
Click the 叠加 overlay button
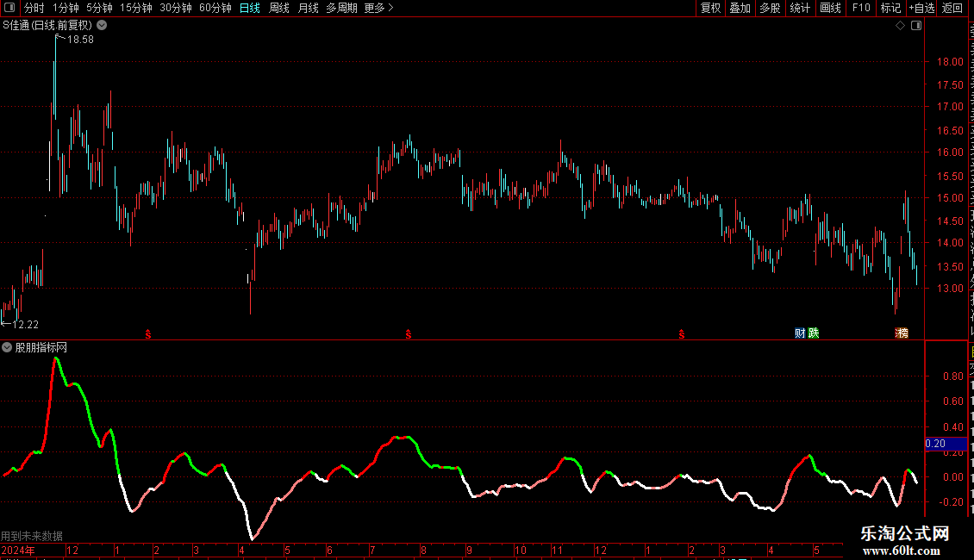click(740, 8)
